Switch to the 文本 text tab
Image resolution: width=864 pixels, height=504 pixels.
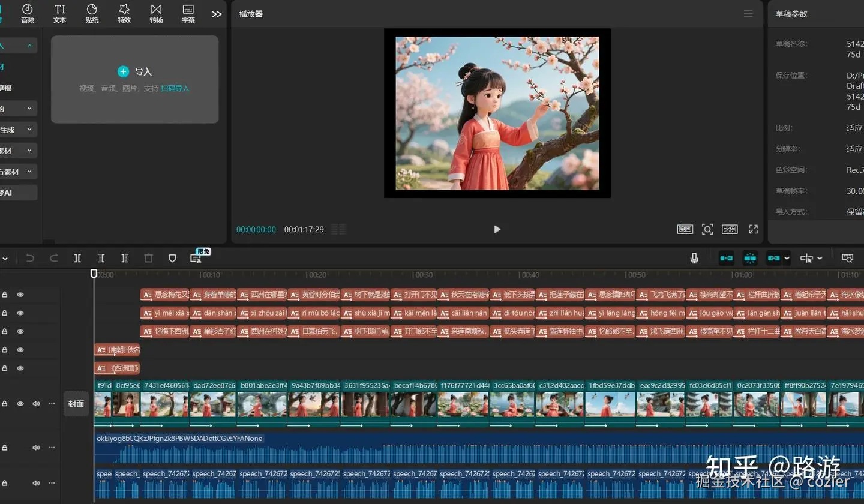click(59, 13)
